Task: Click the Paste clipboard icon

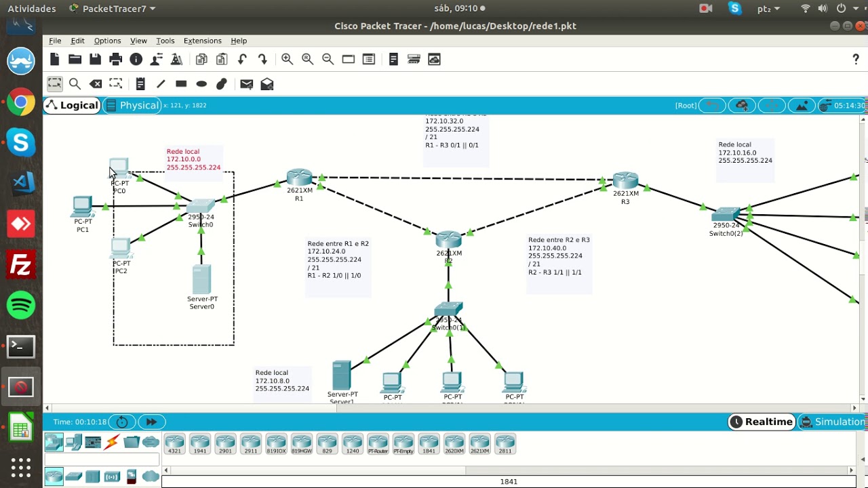Action: point(222,60)
